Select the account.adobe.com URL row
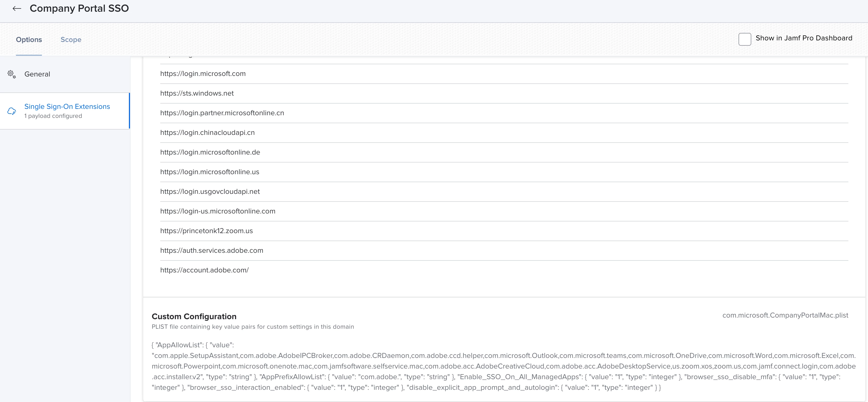Screen dimensions: 868x402 click(x=504, y=270)
